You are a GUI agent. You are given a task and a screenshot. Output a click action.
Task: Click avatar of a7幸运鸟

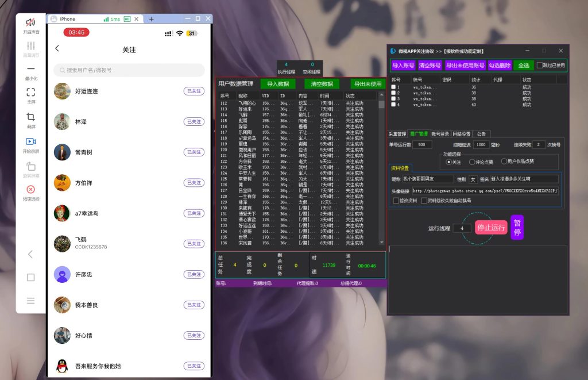[62, 213]
